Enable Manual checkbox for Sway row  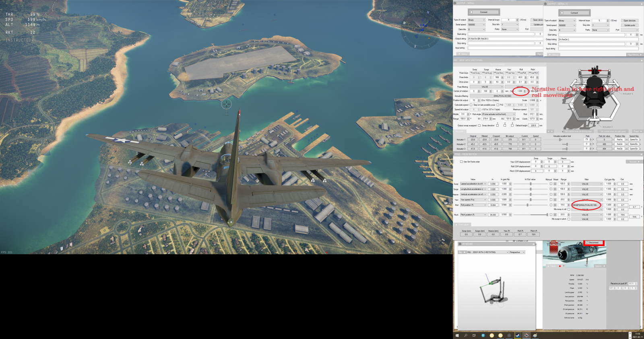551,184
